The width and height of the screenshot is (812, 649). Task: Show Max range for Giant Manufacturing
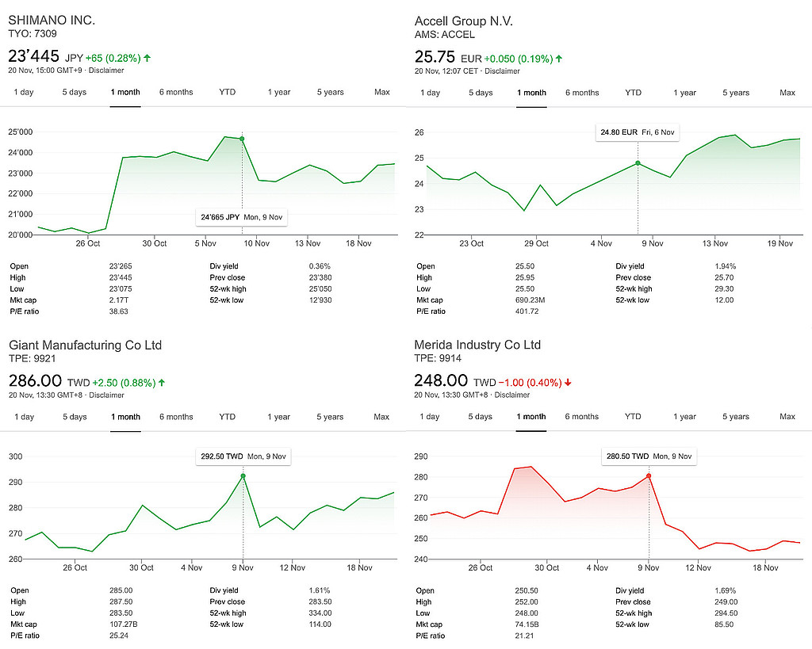click(x=382, y=417)
